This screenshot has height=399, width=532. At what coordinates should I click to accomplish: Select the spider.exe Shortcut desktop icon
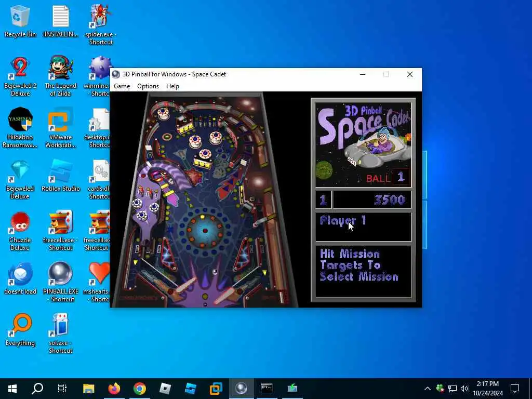[100, 24]
